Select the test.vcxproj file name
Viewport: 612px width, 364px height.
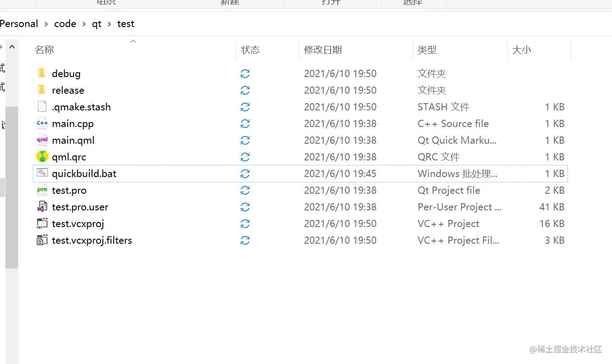[x=78, y=223]
